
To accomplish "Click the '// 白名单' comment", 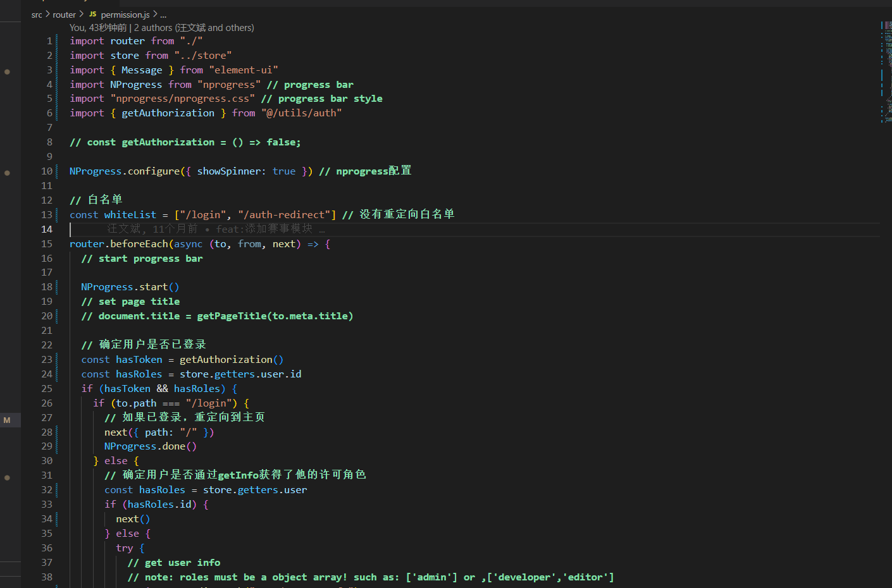I will [x=96, y=200].
